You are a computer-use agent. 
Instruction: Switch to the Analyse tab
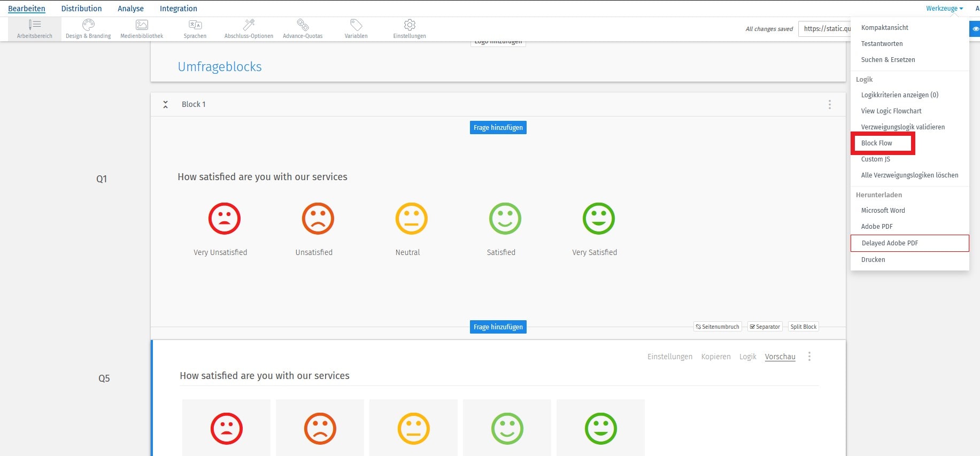point(130,9)
